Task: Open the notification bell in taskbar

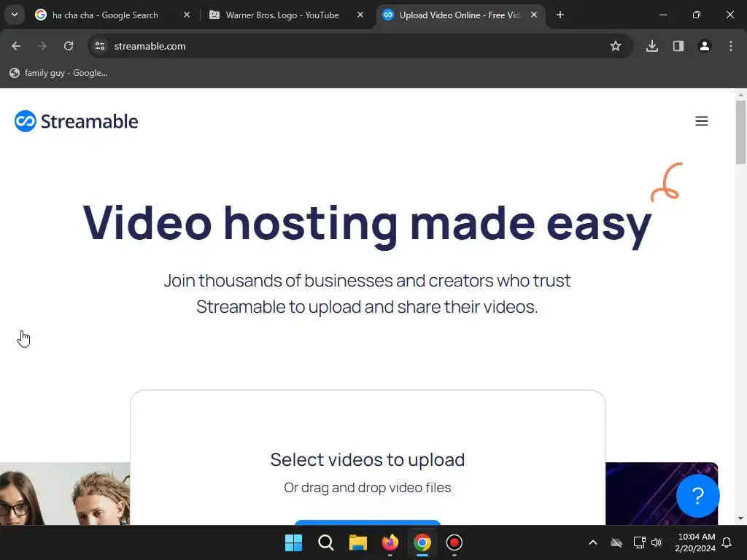Action: [x=727, y=542]
